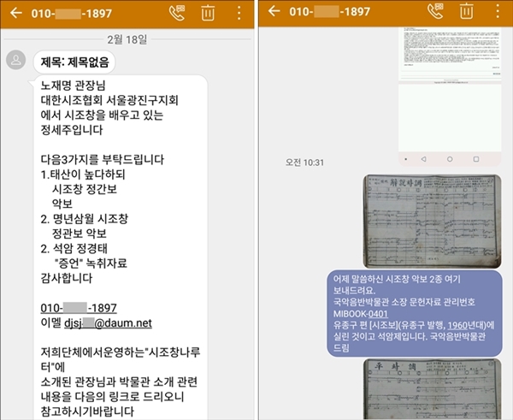Tap line '2. 석암 정경태'
Image resolution: width=513 pixels, height=420 pixels.
pos(74,248)
